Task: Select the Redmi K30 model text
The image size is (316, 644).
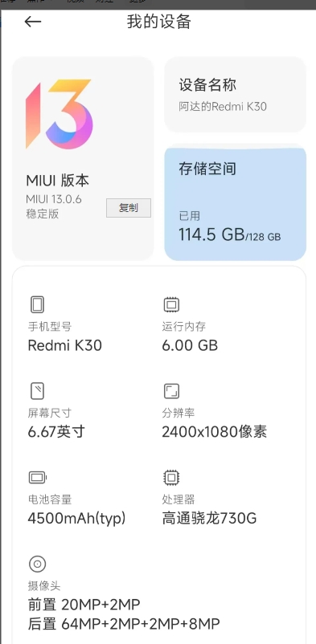Action: click(64, 345)
